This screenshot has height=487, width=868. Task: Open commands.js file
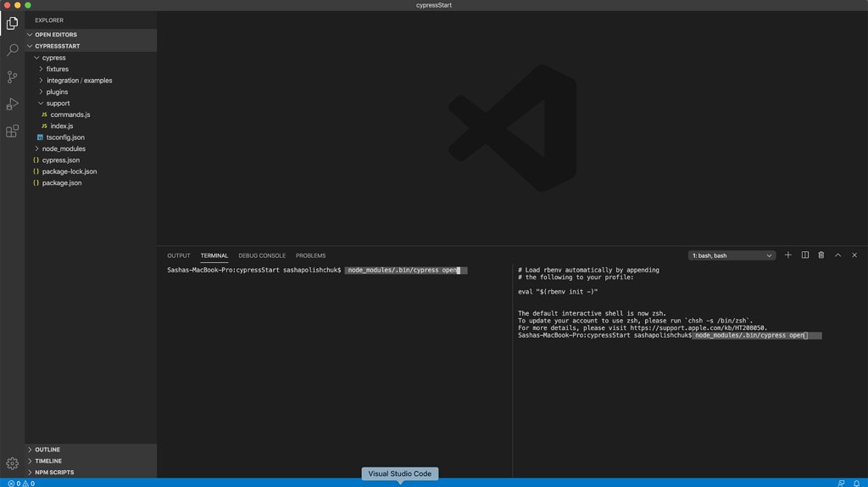(x=70, y=115)
